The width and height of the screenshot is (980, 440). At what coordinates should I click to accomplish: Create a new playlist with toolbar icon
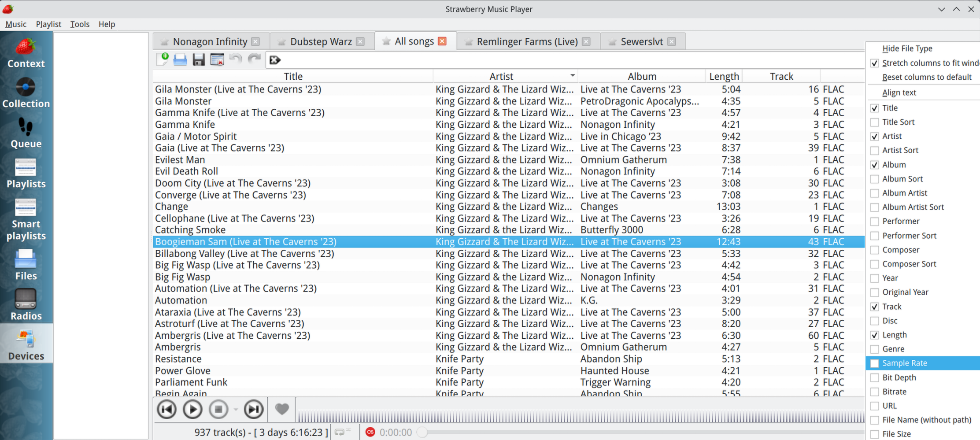coord(162,59)
